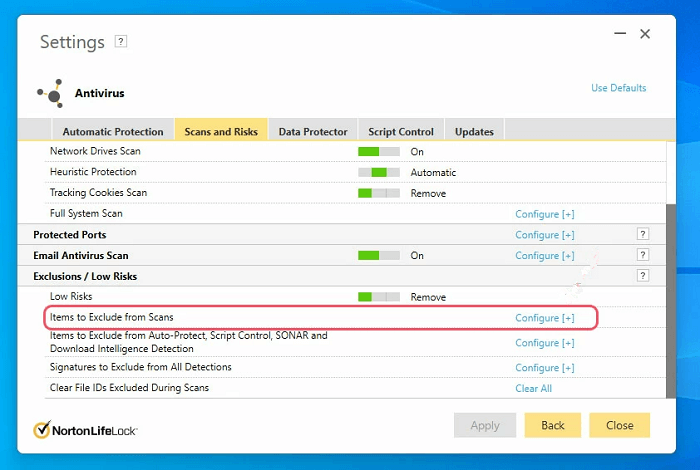Toggle Low Risks switch

379,297
